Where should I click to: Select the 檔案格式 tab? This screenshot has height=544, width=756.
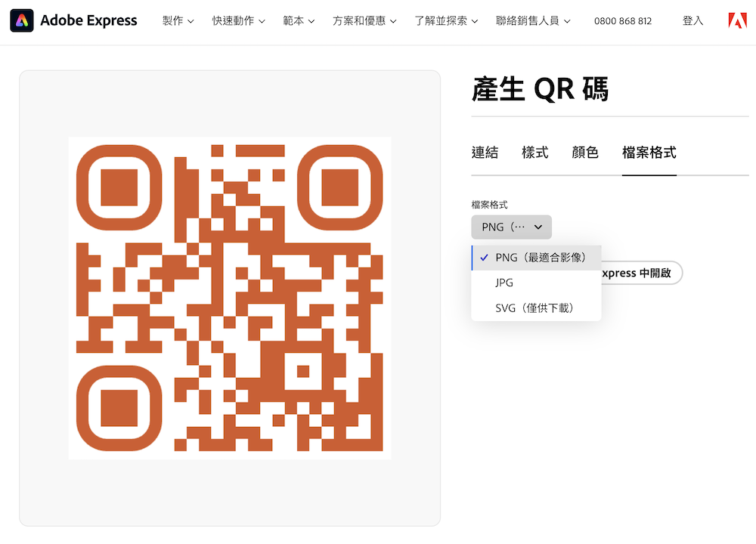[x=649, y=153]
